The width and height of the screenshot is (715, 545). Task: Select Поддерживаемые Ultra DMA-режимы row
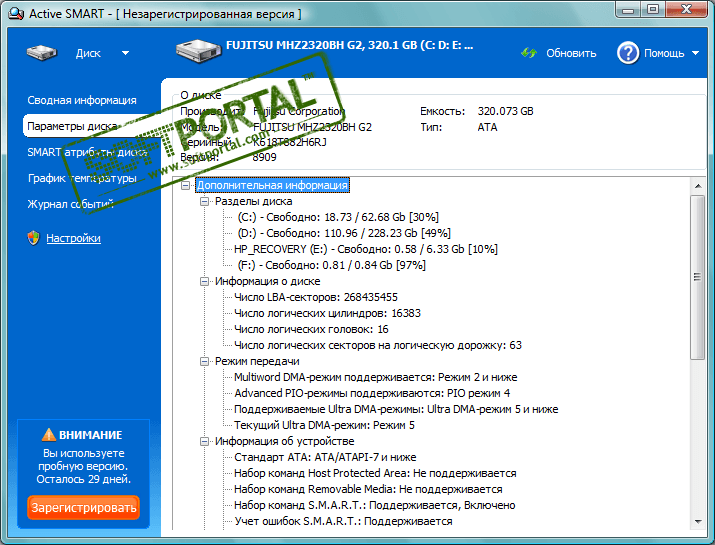click(396, 409)
